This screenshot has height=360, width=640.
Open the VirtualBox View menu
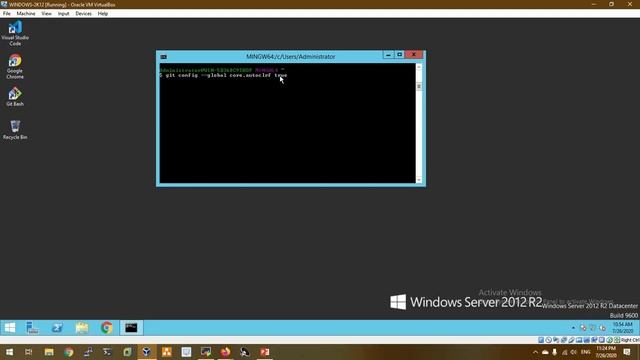(47, 13)
